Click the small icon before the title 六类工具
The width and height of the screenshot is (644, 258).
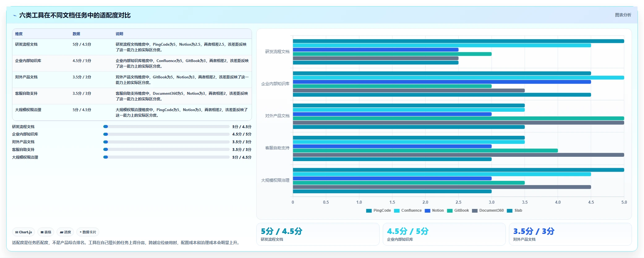tap(15, 15)
